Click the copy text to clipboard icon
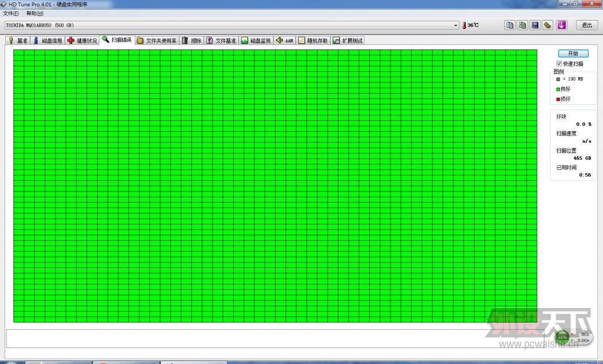This screenshot has width=603, height=364. (x=509, y=25)
